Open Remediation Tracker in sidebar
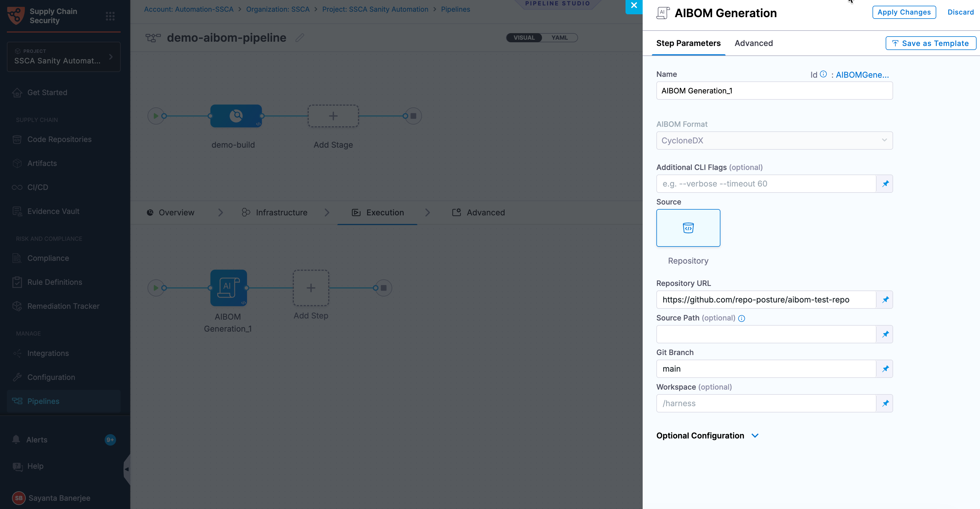This screenshot has height=509, width=980. point(63,306)
